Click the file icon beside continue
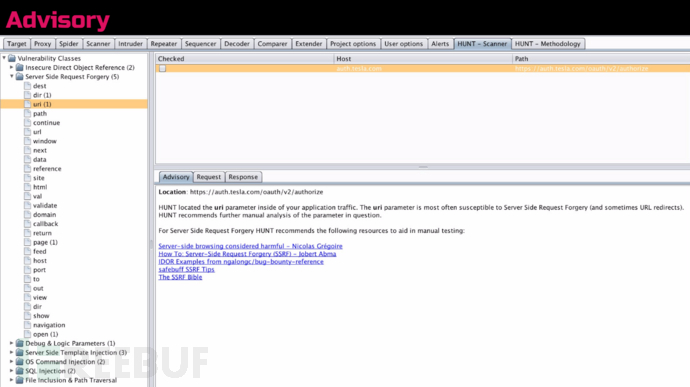 [x=27, y=123]
